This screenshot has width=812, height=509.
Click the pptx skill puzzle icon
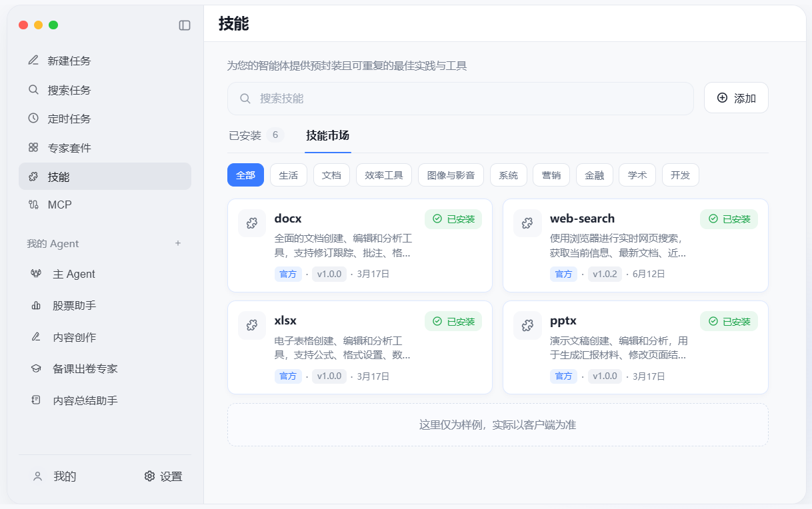click(527, 325)
